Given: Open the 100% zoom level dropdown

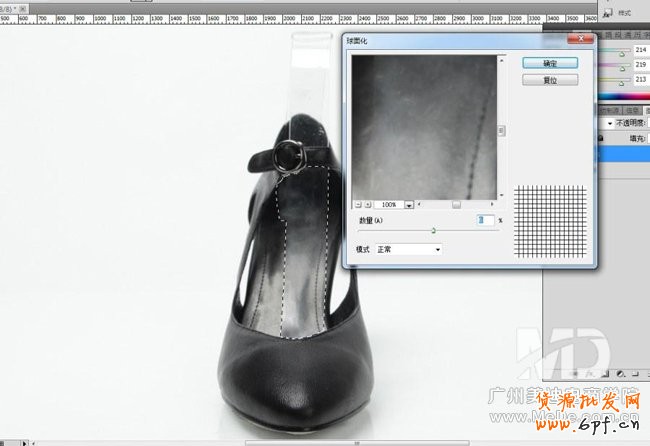Looking at the screenshot, I should pyautogui.click(x=409, y=204).
